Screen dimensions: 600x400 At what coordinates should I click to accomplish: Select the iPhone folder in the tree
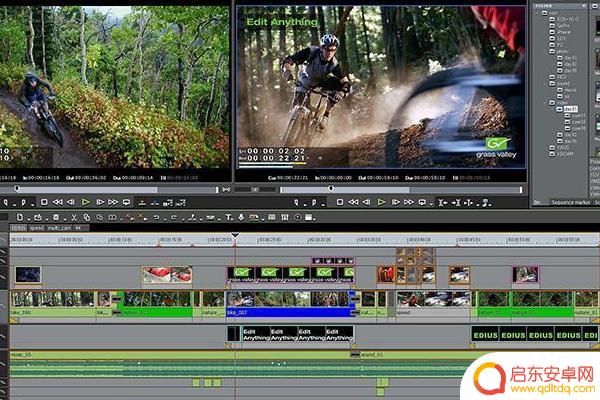[564, 32]
